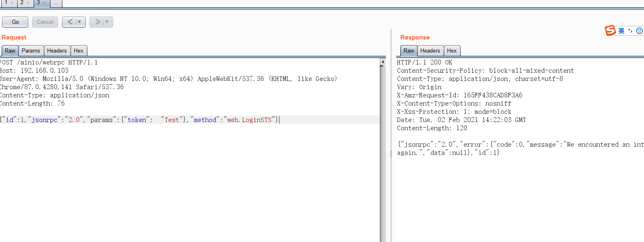Click the greyed-out Cancel button

[45, 22]
